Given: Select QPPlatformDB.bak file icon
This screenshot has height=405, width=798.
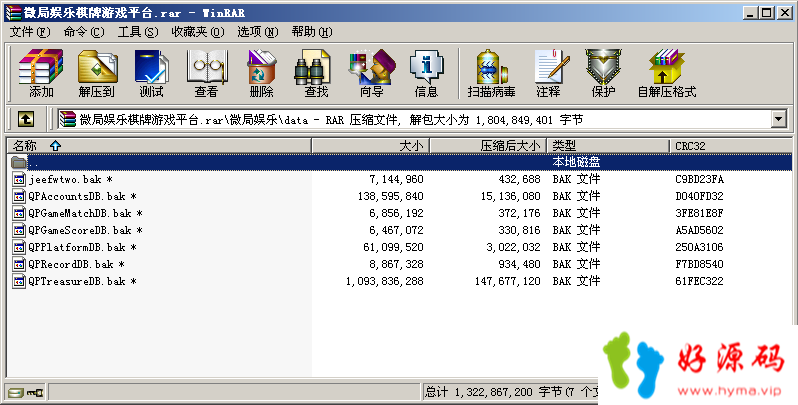Looking at the screenshot, I should 19,247.
